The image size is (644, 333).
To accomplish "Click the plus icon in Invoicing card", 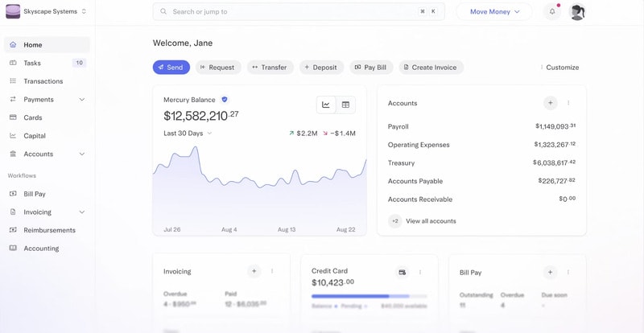I will pyautogui.click(x=254, y=272).
